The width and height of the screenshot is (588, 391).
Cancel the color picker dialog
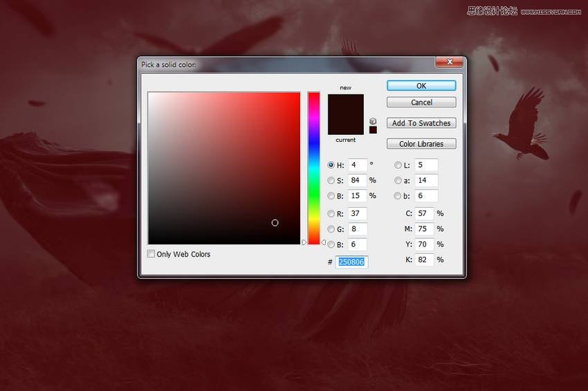[x=421, y=102]
